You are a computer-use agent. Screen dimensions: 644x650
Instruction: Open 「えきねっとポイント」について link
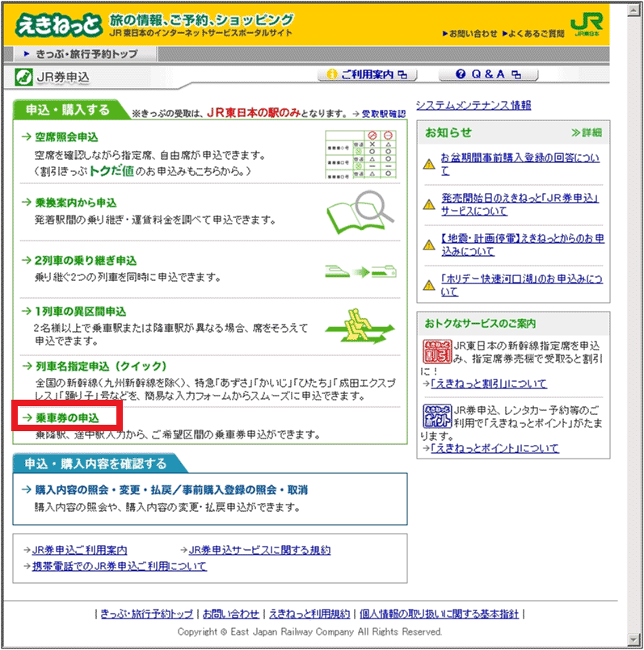tap(495, 448)
